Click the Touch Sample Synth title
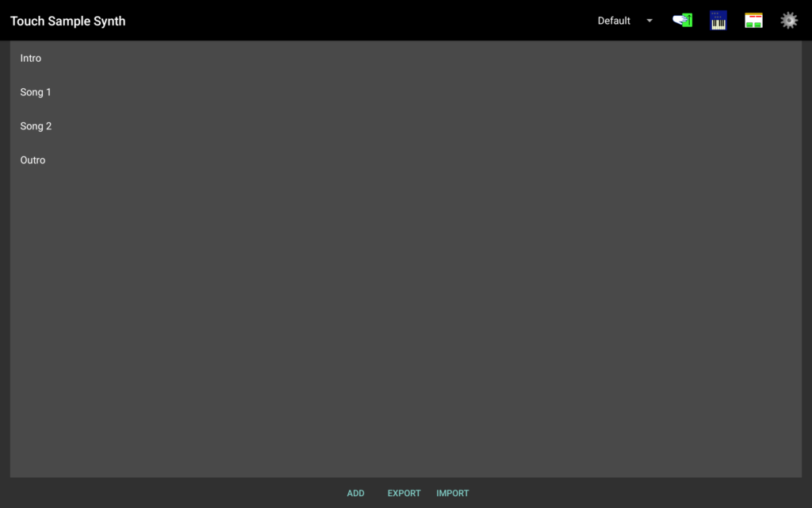Image resolution: width=812 pixels, height=508 pixels. (68, 21)
